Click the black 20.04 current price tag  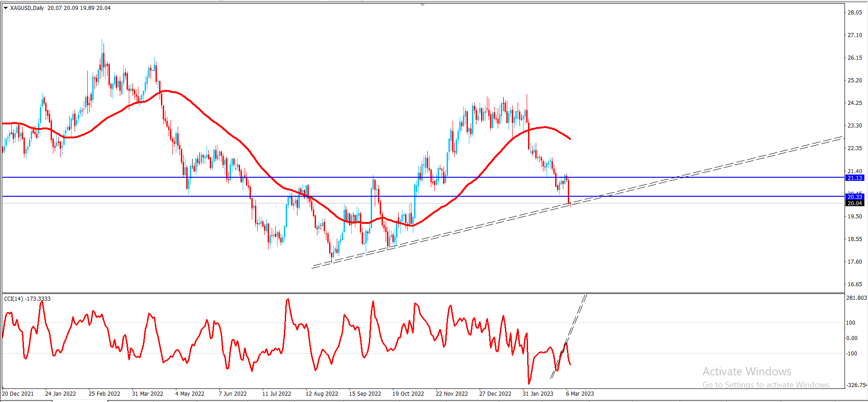[x=854, y=203]
